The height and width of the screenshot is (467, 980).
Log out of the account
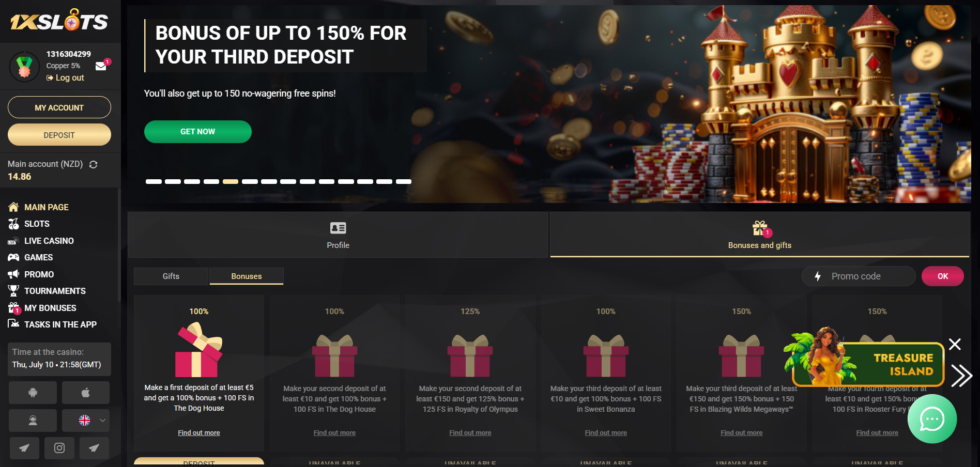(x=65, y=78)
